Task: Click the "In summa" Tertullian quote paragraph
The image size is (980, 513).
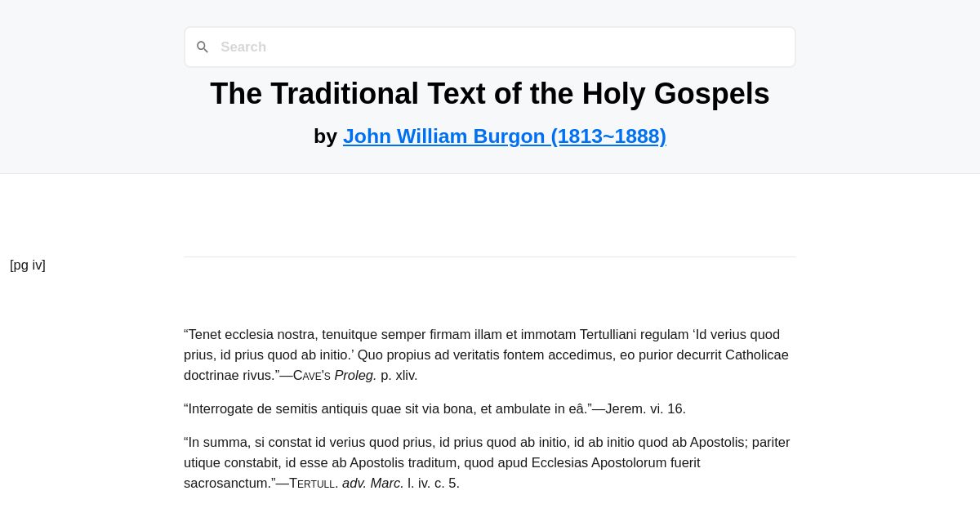Action: tap(486, 462)
